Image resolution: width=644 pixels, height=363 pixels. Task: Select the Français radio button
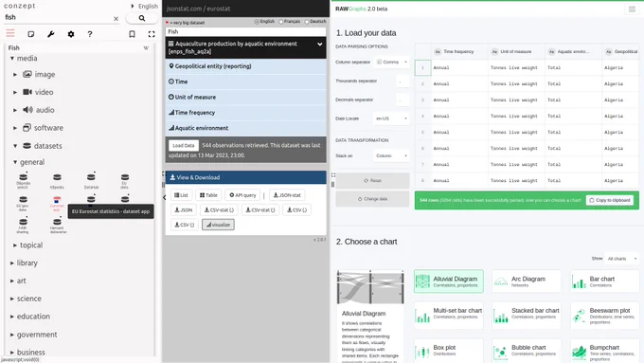click(x=281, y=22)
